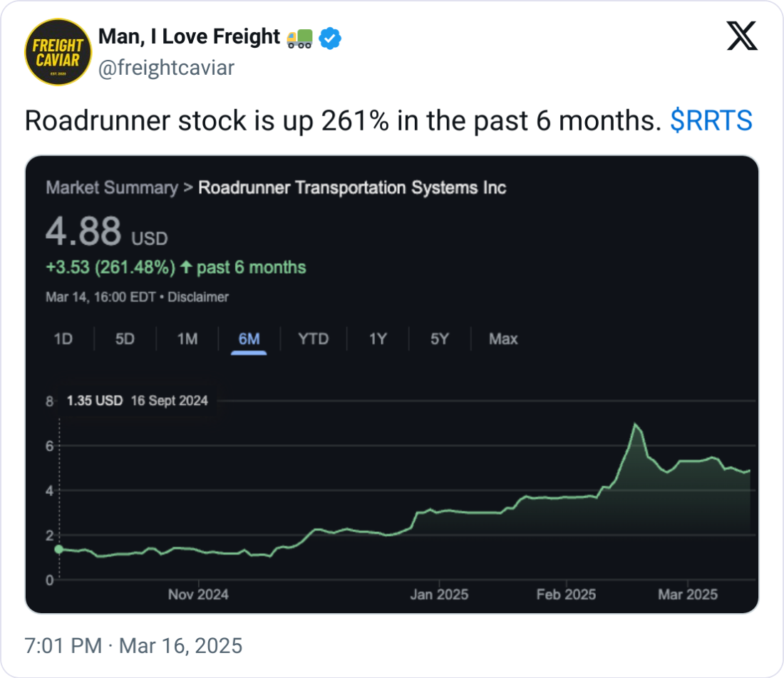
Task: Switch to the 1M range tab
Action: coord(187,339)
